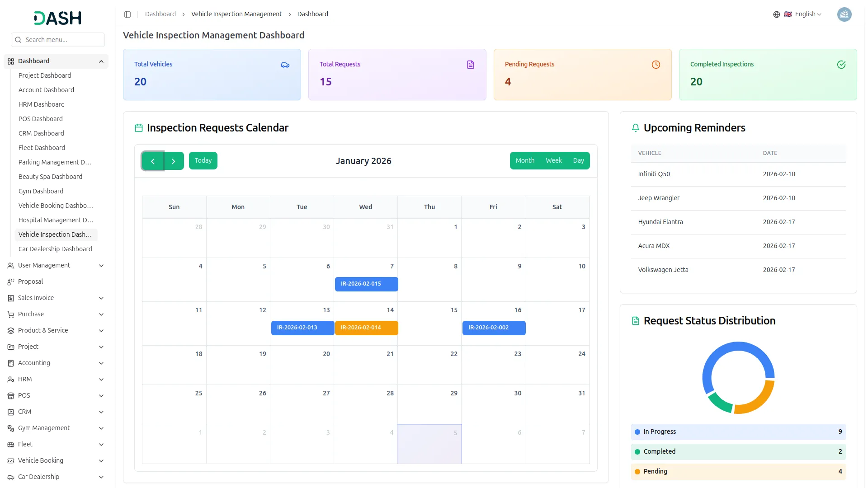This screenshot has width=868, height=488.
Task: Switch calendar to Day view
Action: pyautogui.click(x=578, y=161)
